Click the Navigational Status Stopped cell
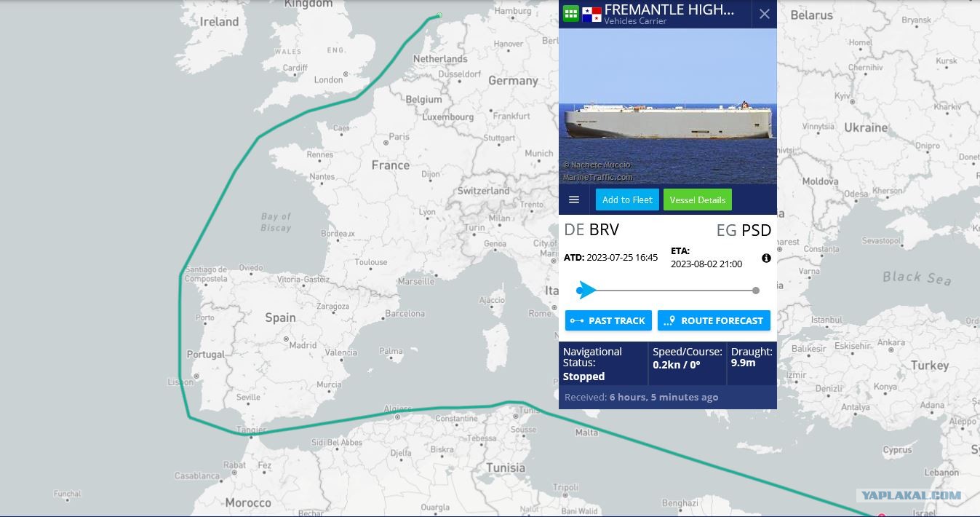980x517 pixels. point(603,363)
